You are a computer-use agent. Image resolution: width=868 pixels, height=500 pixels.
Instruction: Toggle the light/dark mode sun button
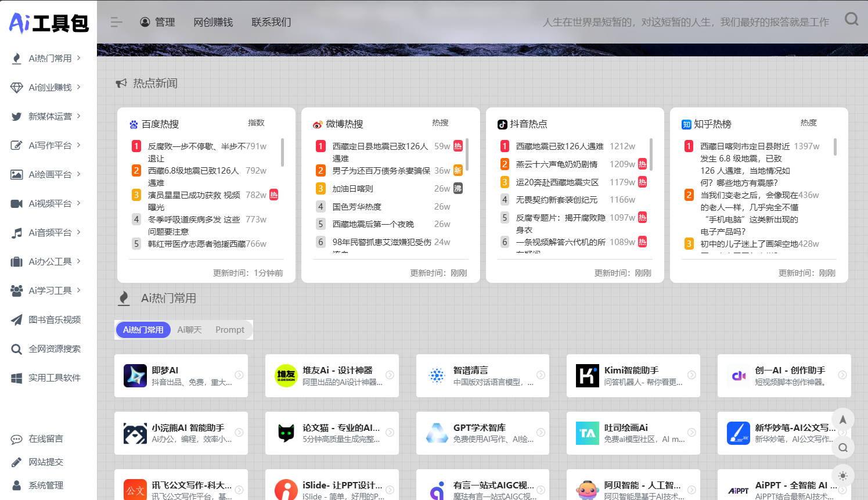point(842,476)
